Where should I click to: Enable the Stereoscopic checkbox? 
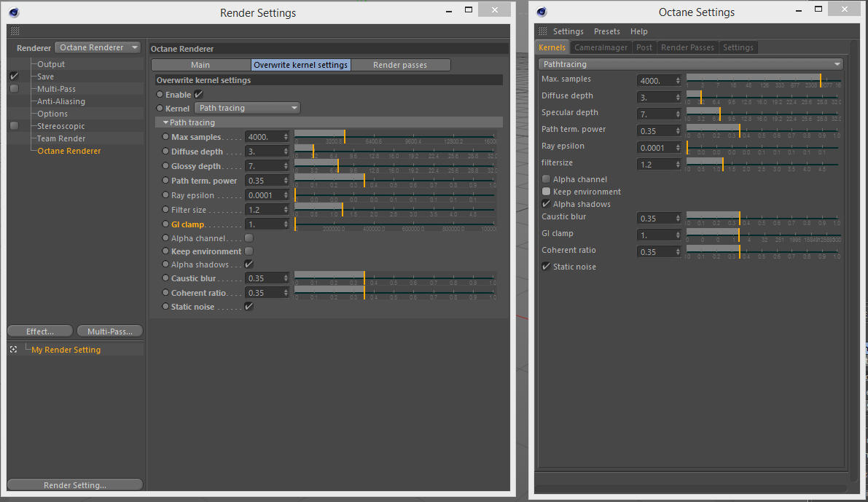click(x=15, y=125)
